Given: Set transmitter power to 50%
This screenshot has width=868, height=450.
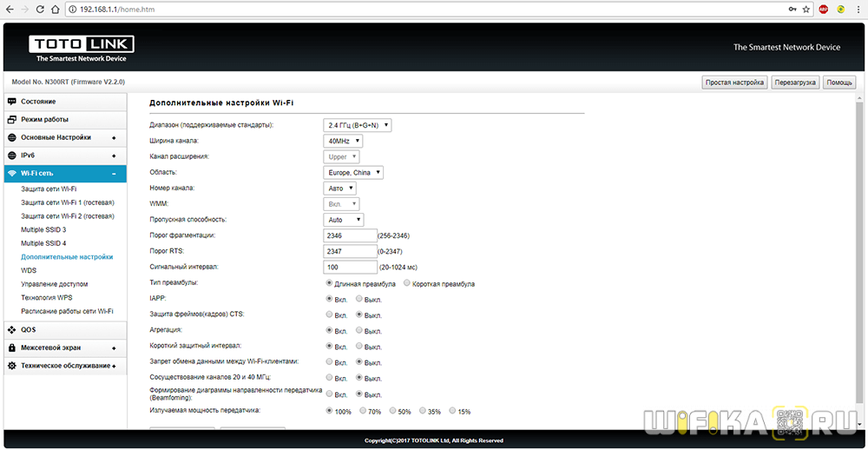Looking at the screenshot, I should [394, 411].
